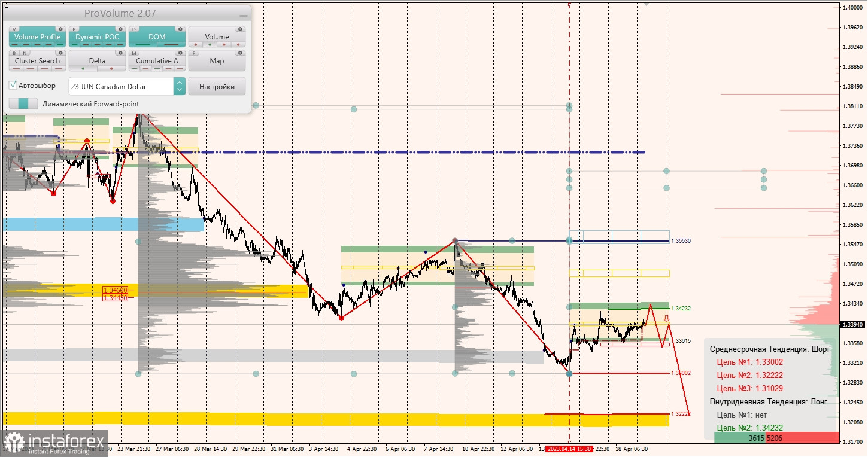
Task: Click the B hotkey tag on Cluster Search
Action: (14, 53)
